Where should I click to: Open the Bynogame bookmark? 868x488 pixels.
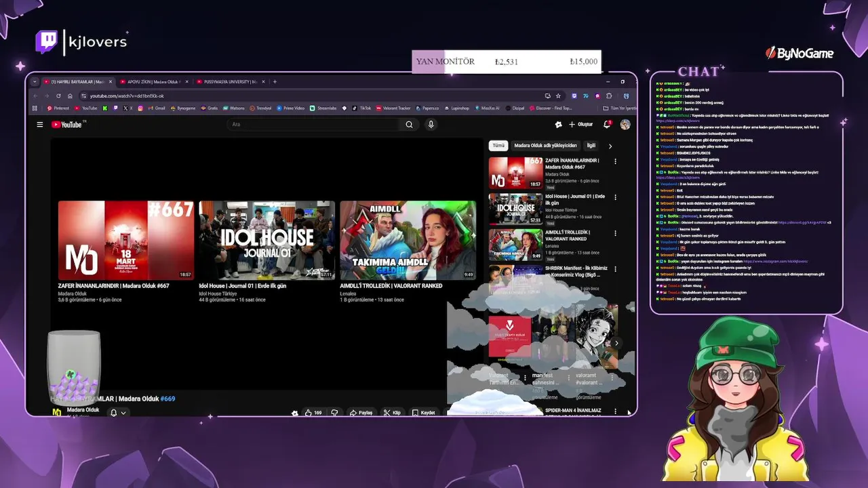183,108
